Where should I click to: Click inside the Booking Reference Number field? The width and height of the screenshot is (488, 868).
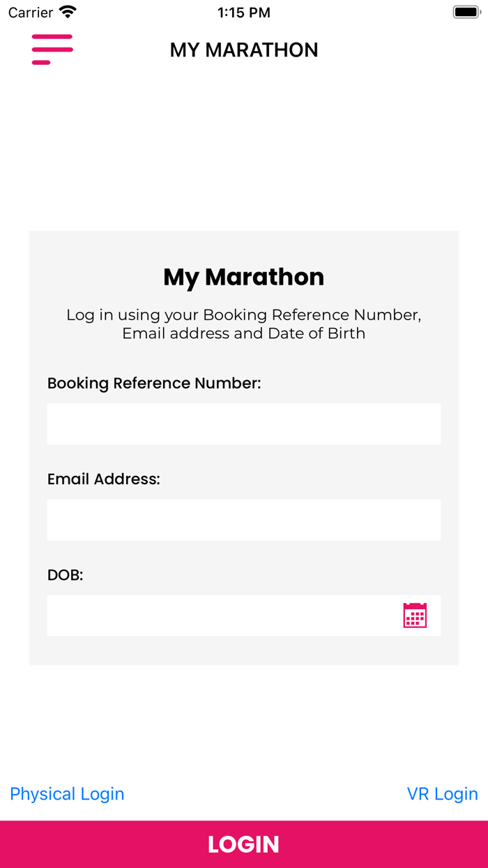point(243,424)
